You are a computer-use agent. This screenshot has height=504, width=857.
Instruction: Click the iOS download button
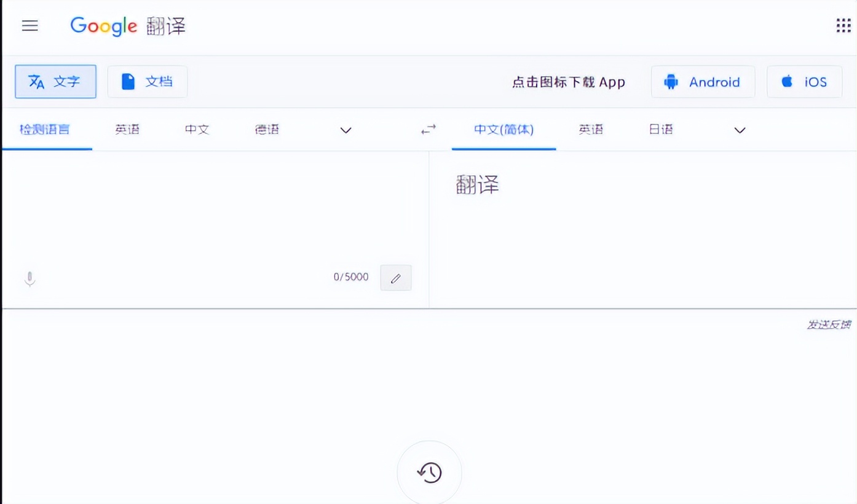(x=804, y=81)
